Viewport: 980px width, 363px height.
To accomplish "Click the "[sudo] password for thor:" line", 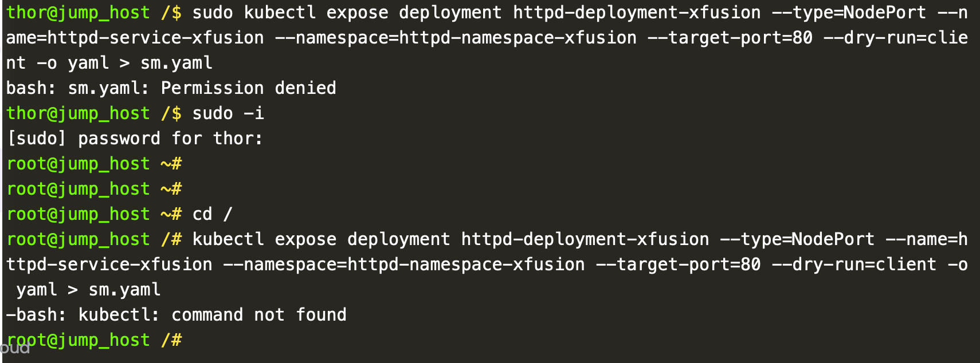I will coord(135,139).
